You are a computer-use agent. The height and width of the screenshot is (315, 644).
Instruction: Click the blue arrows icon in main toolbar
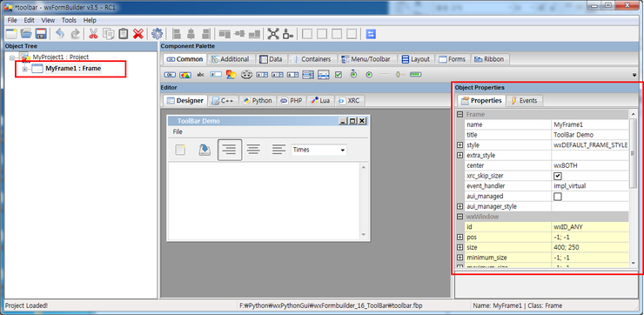coord(371,34)
